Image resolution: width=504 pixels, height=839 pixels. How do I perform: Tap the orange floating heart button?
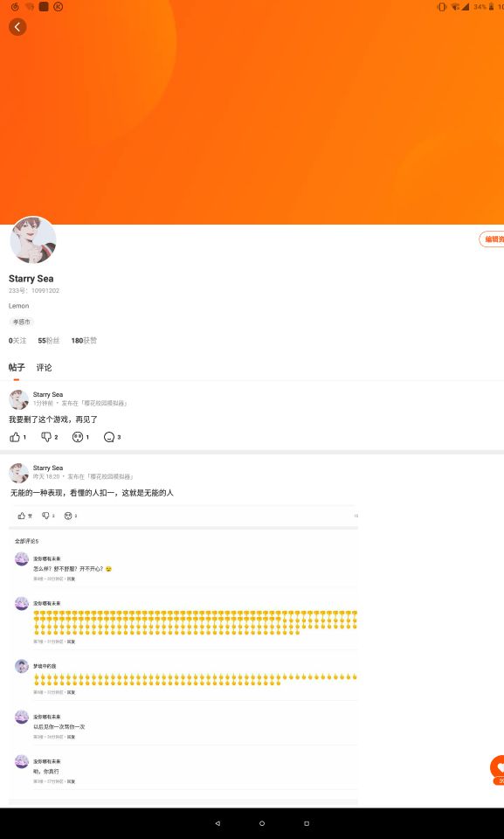tap(498, 767)
